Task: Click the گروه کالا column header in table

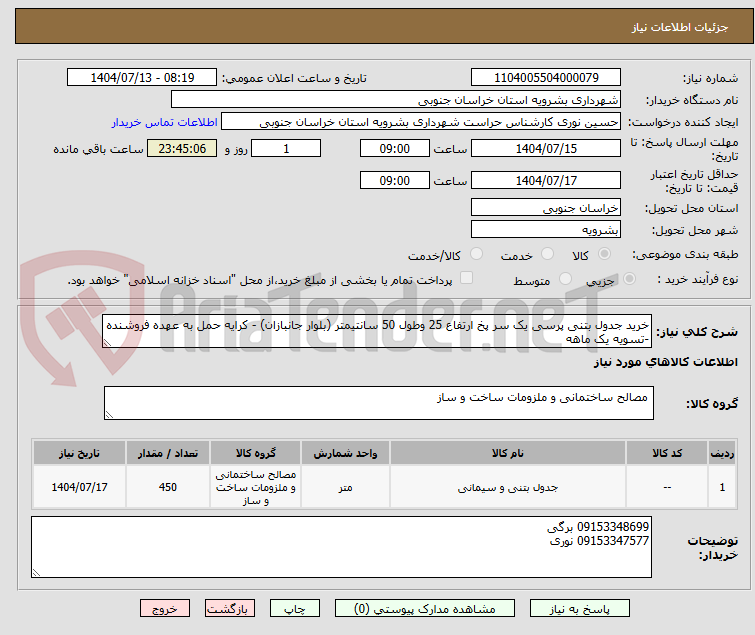Action: tap(255, 453)
